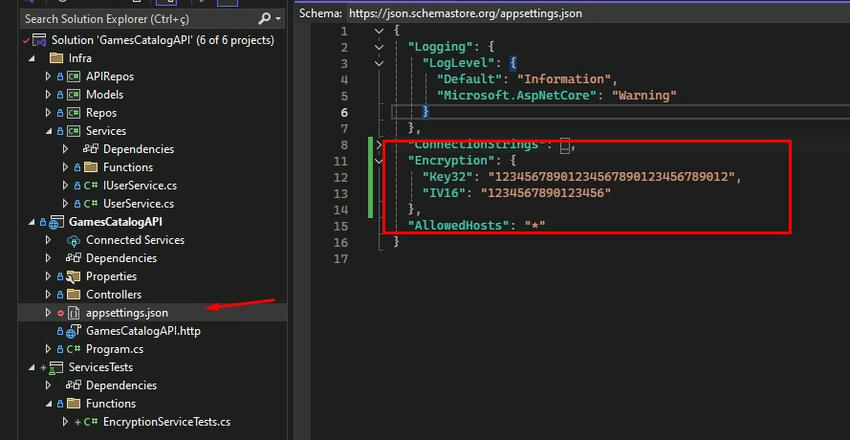Click the "Microsoft.AspNetCore" key
Image resolution: width=850 pixels, height=440 pixels.
(517, 96)
